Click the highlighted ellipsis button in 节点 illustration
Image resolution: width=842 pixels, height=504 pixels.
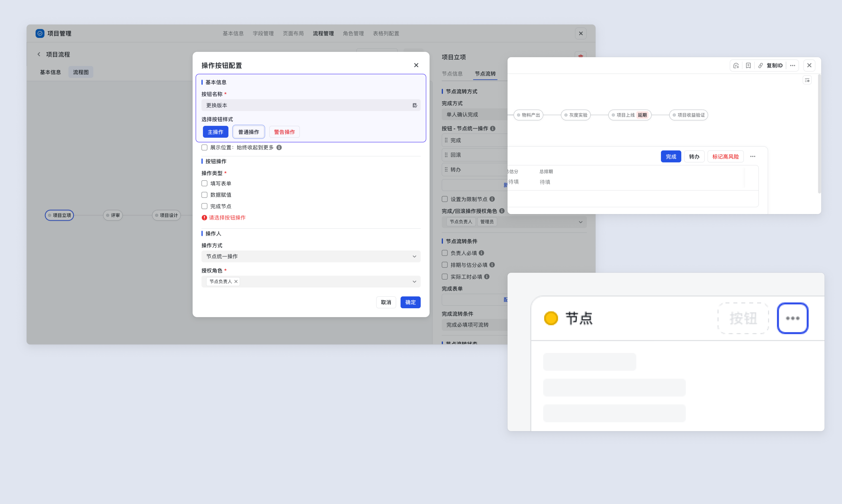tap(793, 318)
